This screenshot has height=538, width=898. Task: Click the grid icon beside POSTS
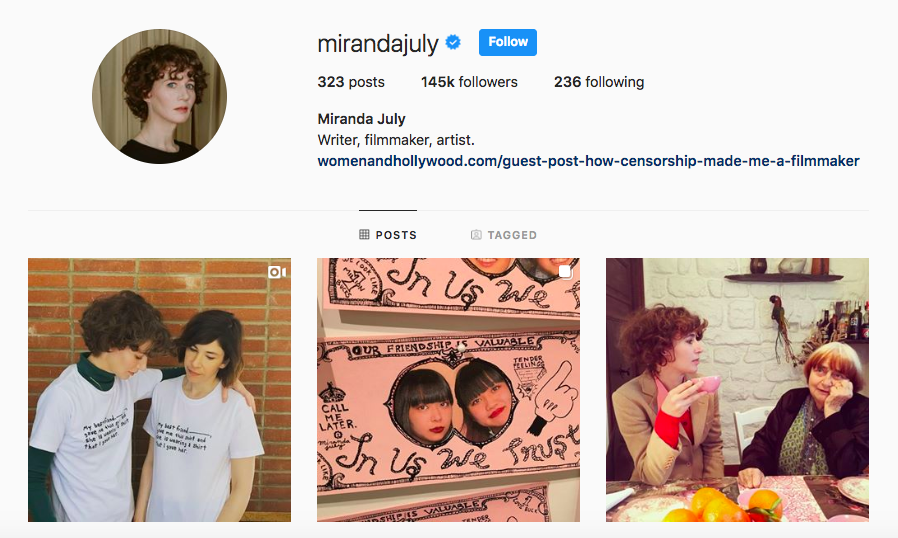(x=364, y=234)
